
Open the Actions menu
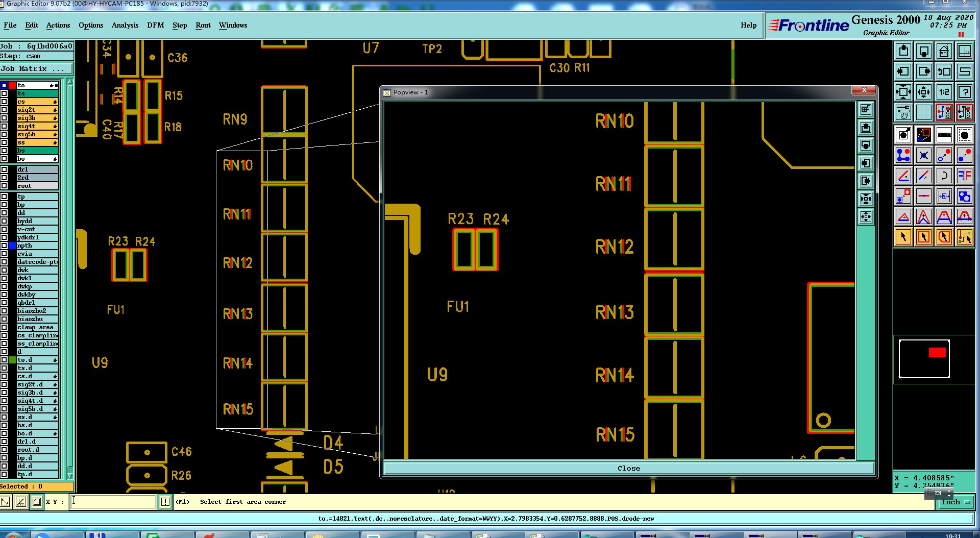click(58, 25)
